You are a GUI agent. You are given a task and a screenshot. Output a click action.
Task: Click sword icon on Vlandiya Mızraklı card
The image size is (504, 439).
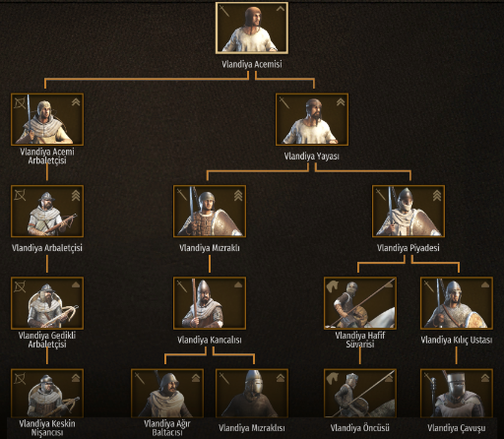tap(182, 194)
